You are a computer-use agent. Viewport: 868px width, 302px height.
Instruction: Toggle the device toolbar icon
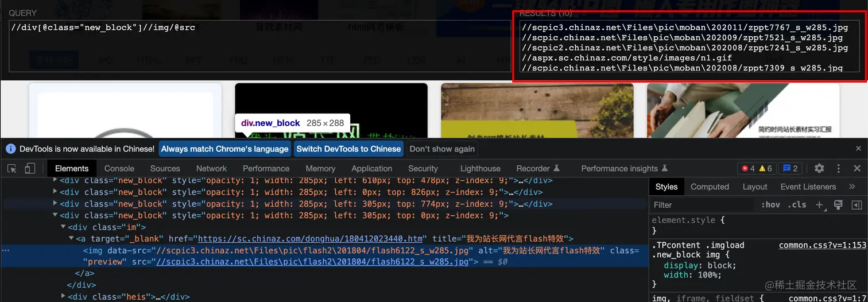[x=30, y=168]
